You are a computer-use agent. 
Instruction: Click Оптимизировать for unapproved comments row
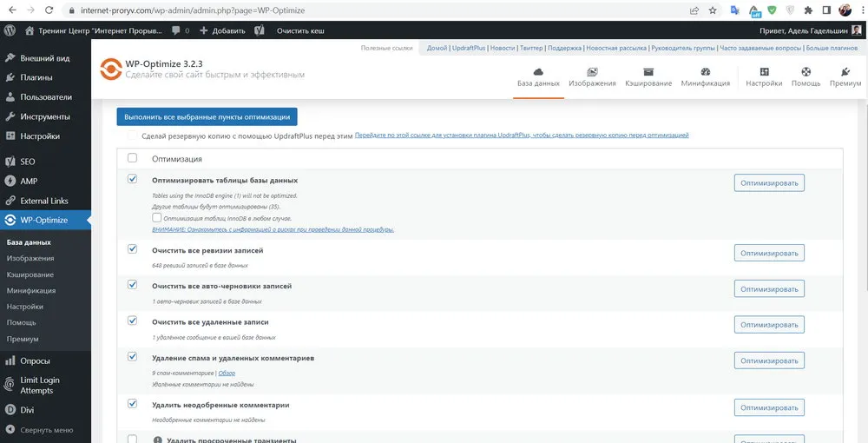769,408
